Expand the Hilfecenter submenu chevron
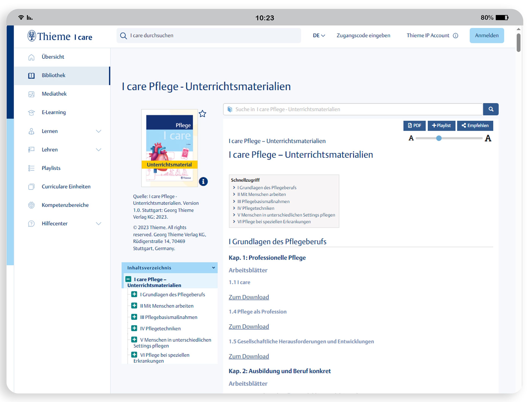 tap(98, 224)
